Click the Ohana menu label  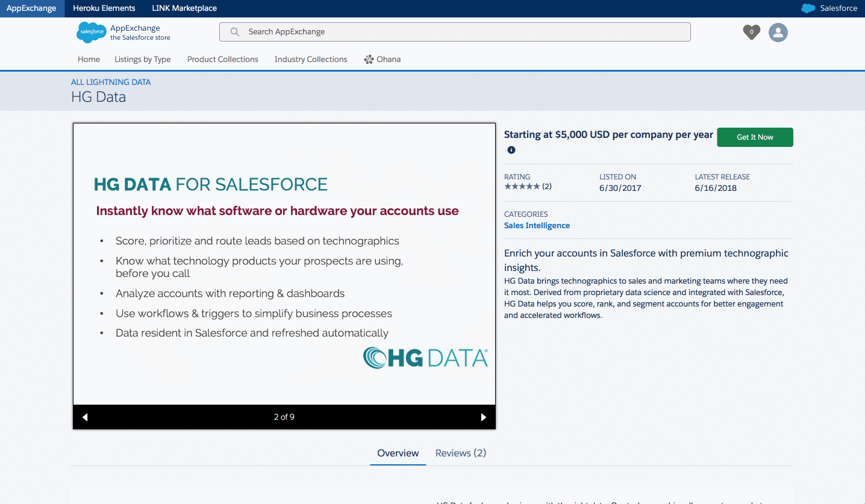[x=389, y=60]
